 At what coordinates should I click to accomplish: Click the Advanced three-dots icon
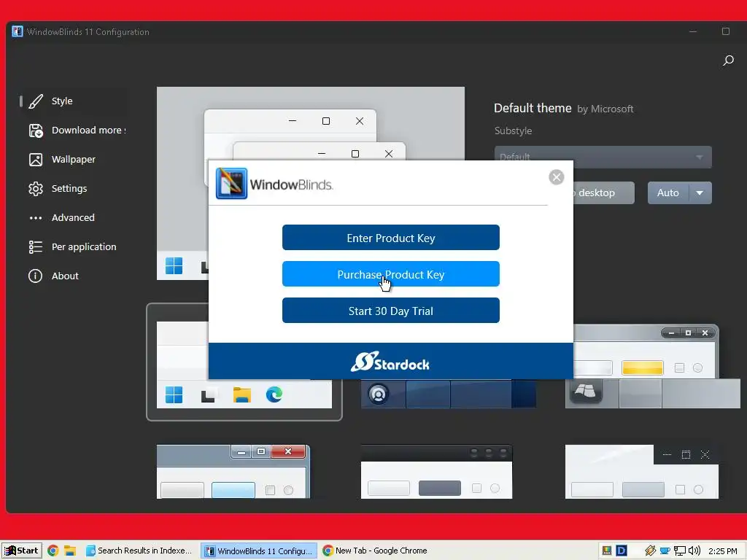pos(36,218)
